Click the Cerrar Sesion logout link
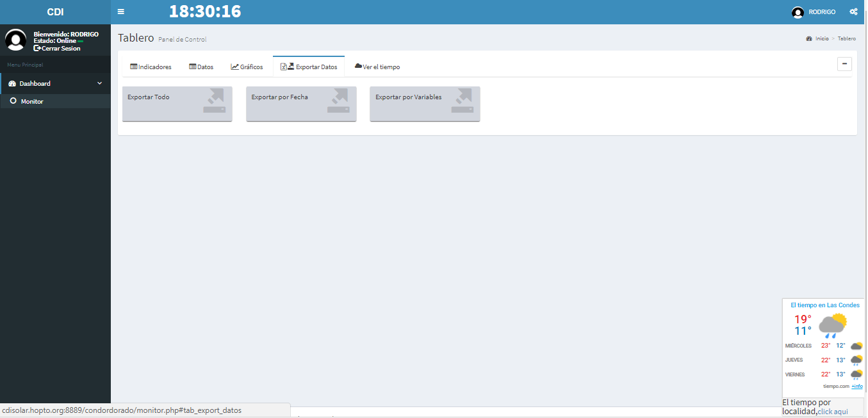868x418 pixels. click(57, 48)
